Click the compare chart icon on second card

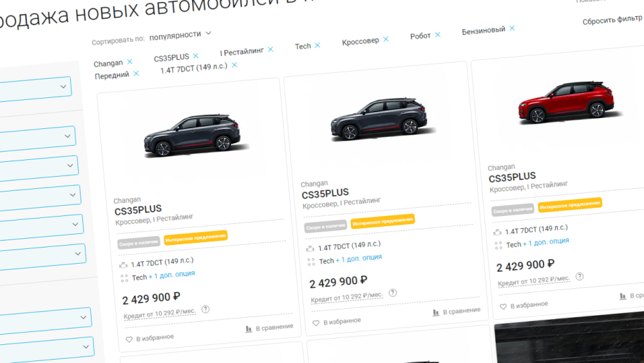437,312
